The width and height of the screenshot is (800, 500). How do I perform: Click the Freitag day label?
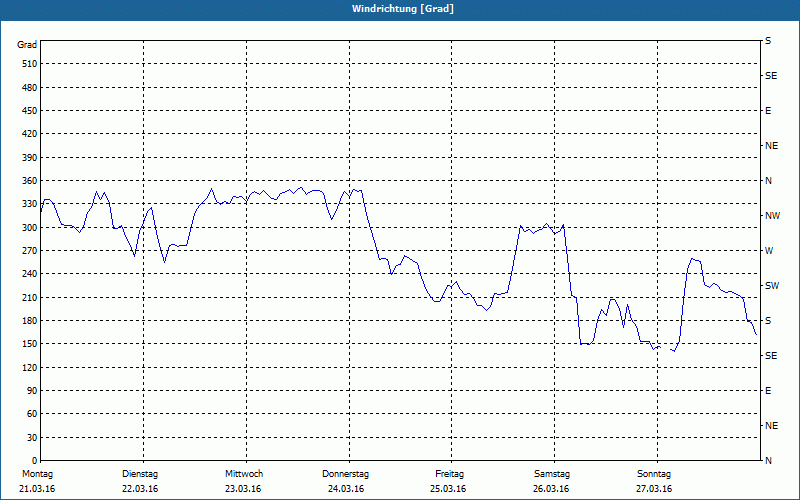click(x=449, y=474)
